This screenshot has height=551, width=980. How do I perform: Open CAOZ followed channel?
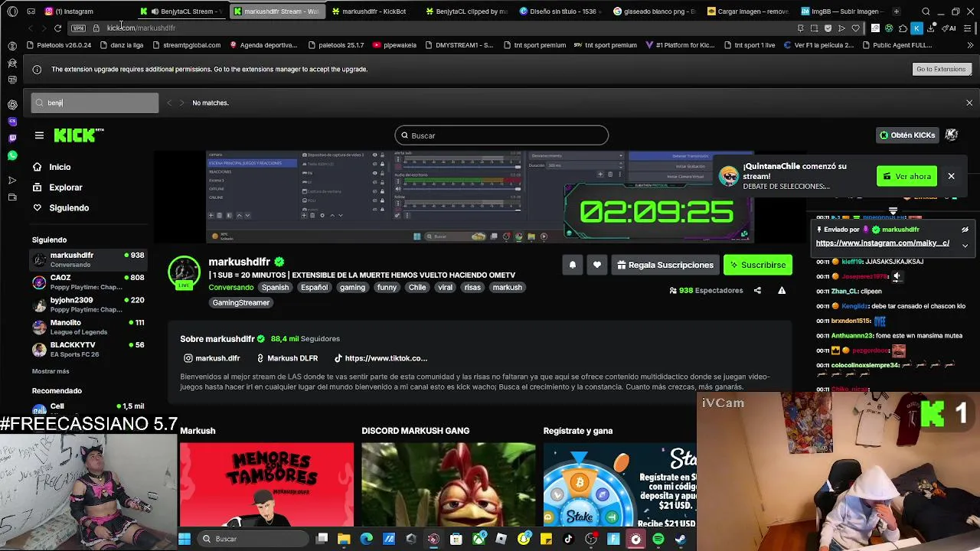pyautogui.click(x=88, y=282)
